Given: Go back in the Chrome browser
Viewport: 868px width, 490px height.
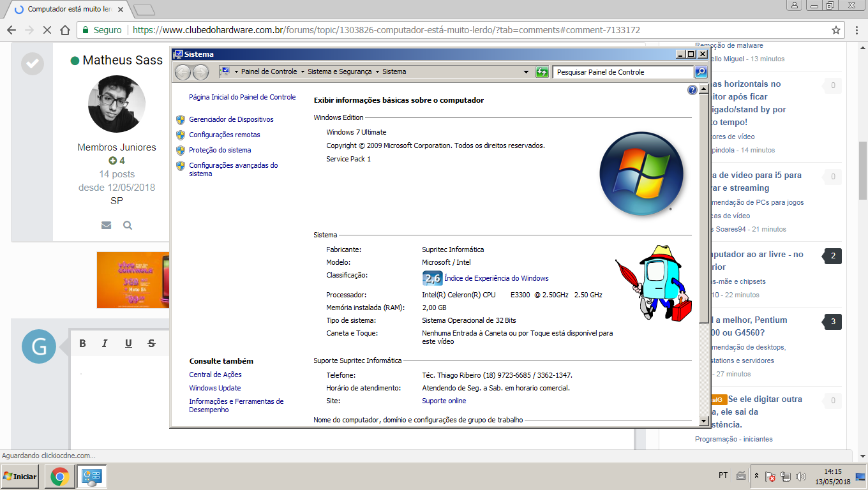Looking at the screenshot, I should (11, 30).
